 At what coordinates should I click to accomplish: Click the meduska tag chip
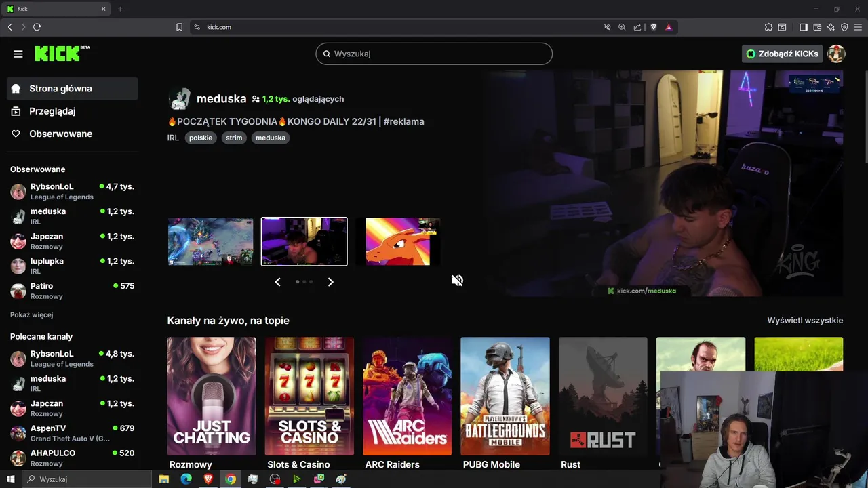tap(271, 138)
